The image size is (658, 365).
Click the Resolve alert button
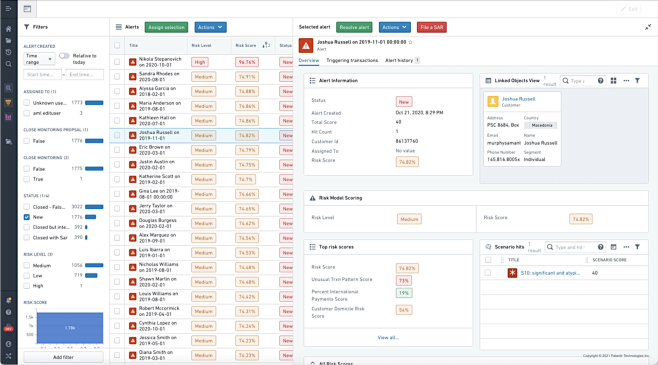pos(354,27)
